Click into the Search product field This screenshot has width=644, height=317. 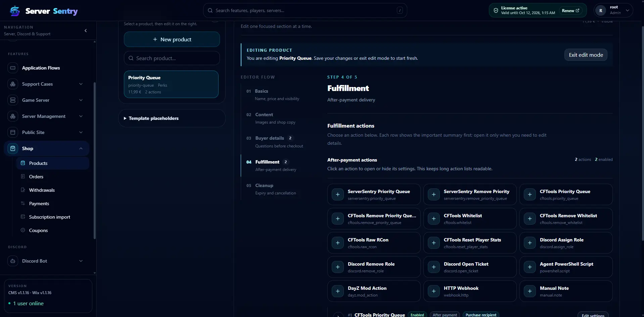(172, 58)
